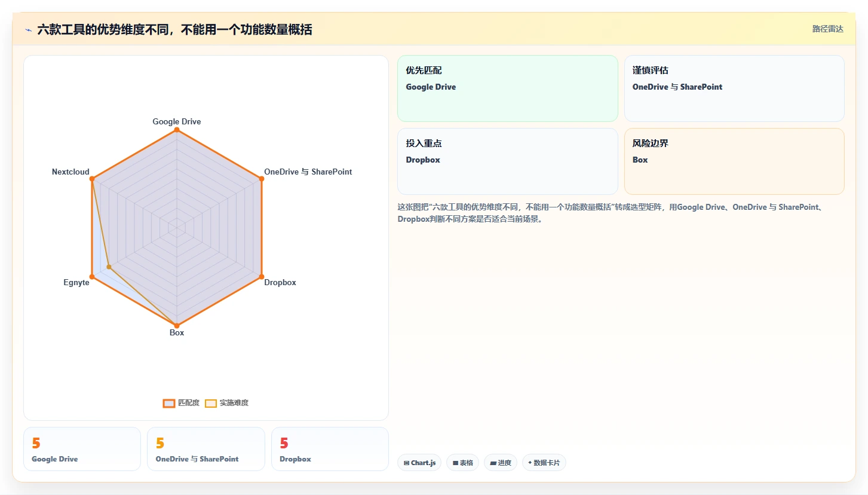Click the radar data point at Box
Image resolution: width=868 pixels, height=495 pixels.
click(x=176, y=326)
